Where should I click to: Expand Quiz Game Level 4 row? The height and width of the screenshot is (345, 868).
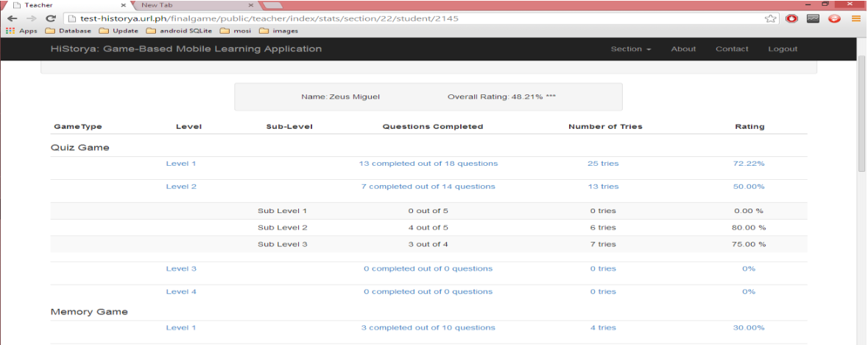click(x=181, y=292)
